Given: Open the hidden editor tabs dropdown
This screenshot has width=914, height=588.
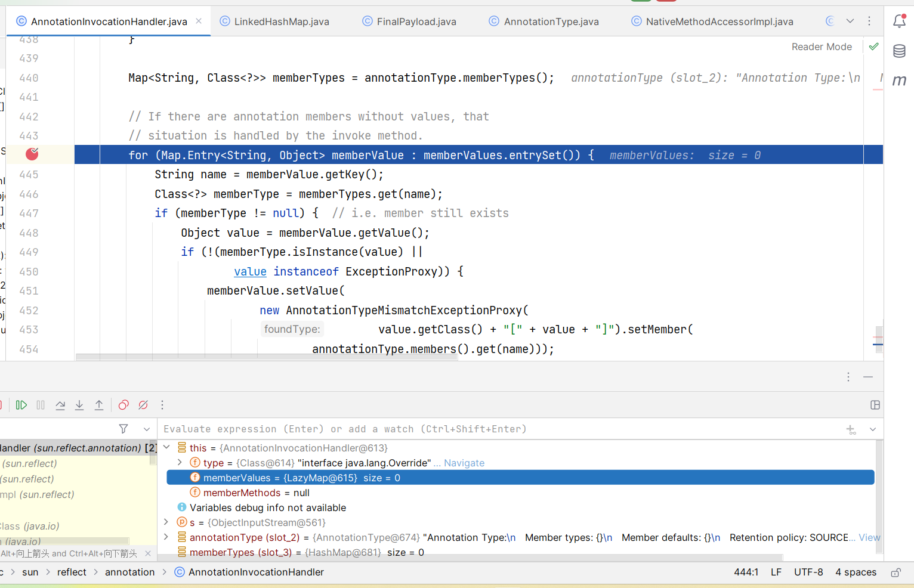Looking at the screenshot, I should click(850, 21).
